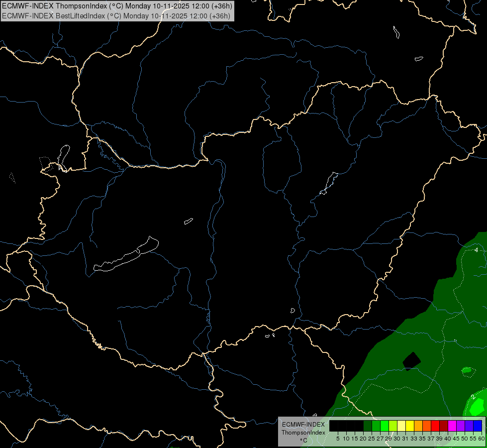The width and height of the screenshot is (487, 448).
Task: Select the pale yellow 30-31 legend swatch
Action: (401, 426)
